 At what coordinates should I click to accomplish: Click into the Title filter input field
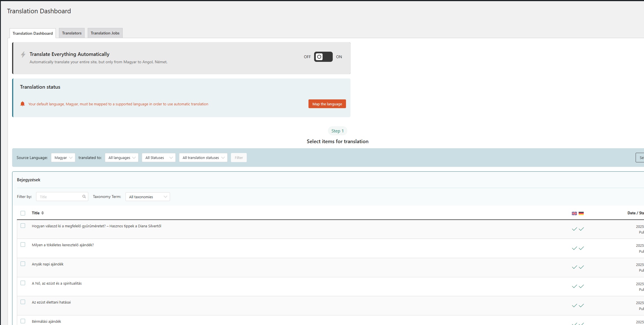[x=59, y=197]
